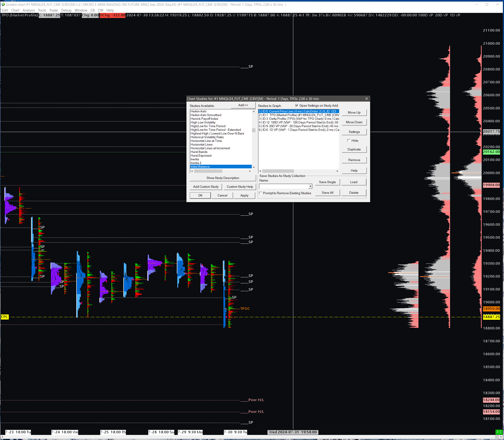Open the Trade menu
Image resolution: width=504 pixels, height=440 pixels.
point(53,10)
